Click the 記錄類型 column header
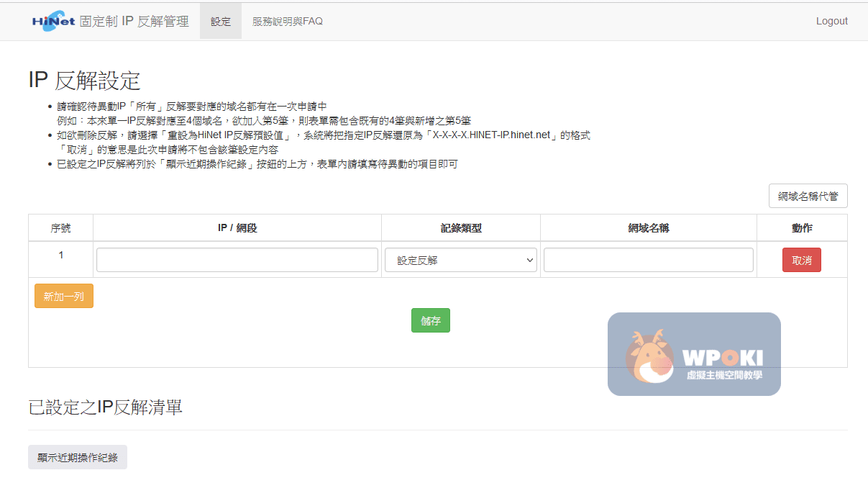The width and height of the screenshot is (868, 483). (460, 228)
